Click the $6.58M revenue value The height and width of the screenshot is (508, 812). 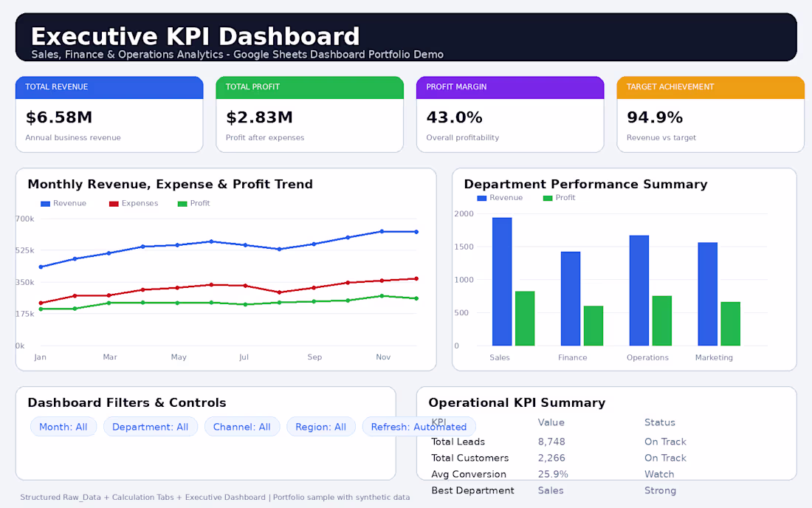click(59, 117)
